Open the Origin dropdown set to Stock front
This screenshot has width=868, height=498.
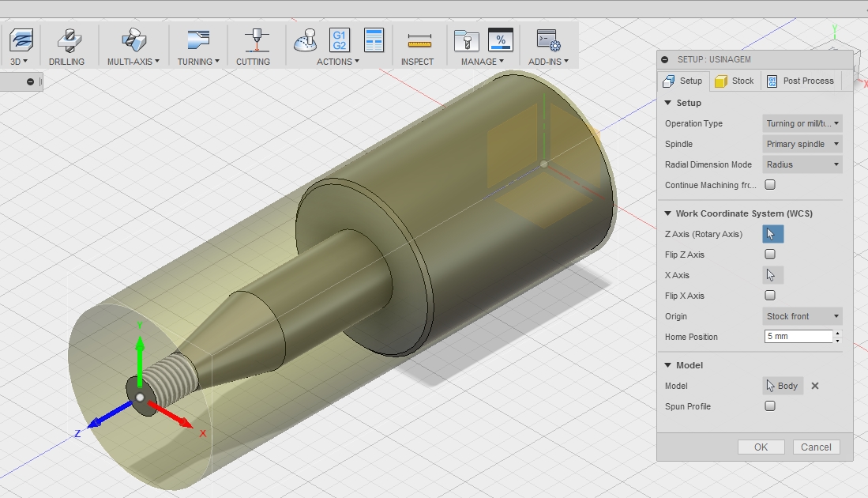802,316
